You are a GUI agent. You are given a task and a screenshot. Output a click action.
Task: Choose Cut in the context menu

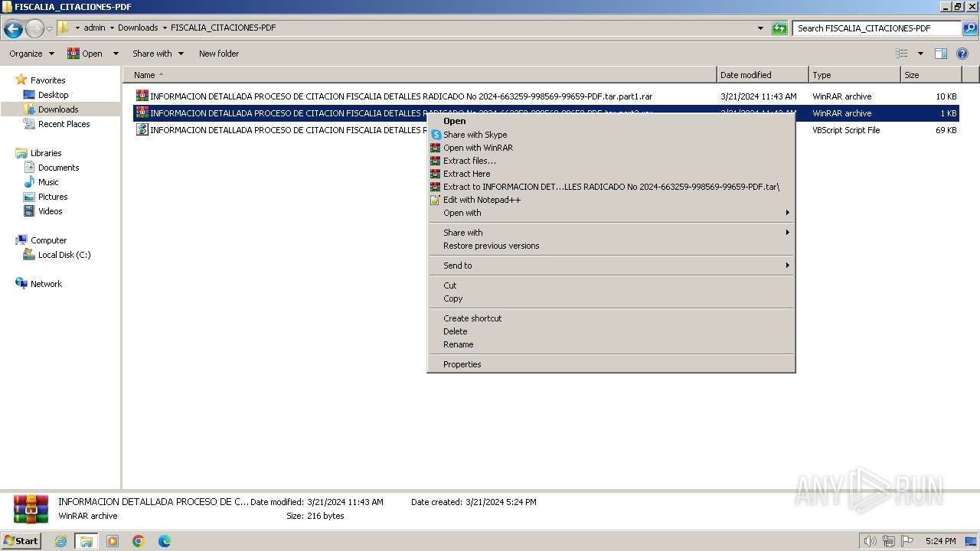point(611,285)
